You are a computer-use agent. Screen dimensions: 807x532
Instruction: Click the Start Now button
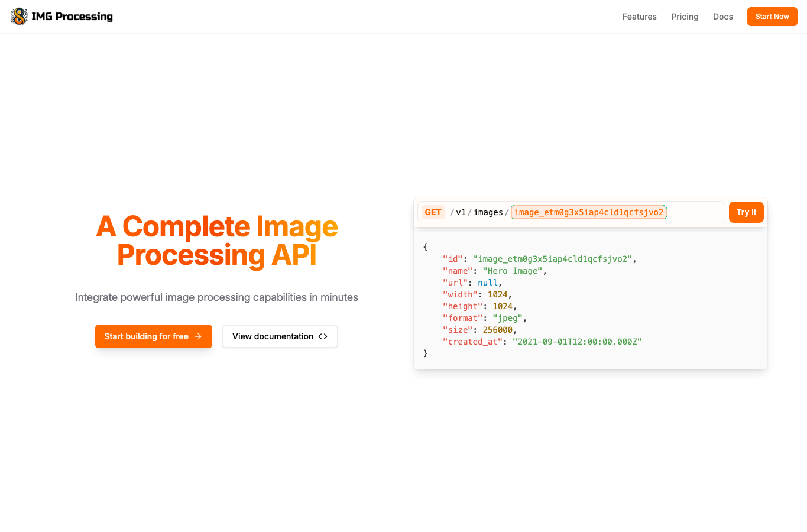[772, 17]
